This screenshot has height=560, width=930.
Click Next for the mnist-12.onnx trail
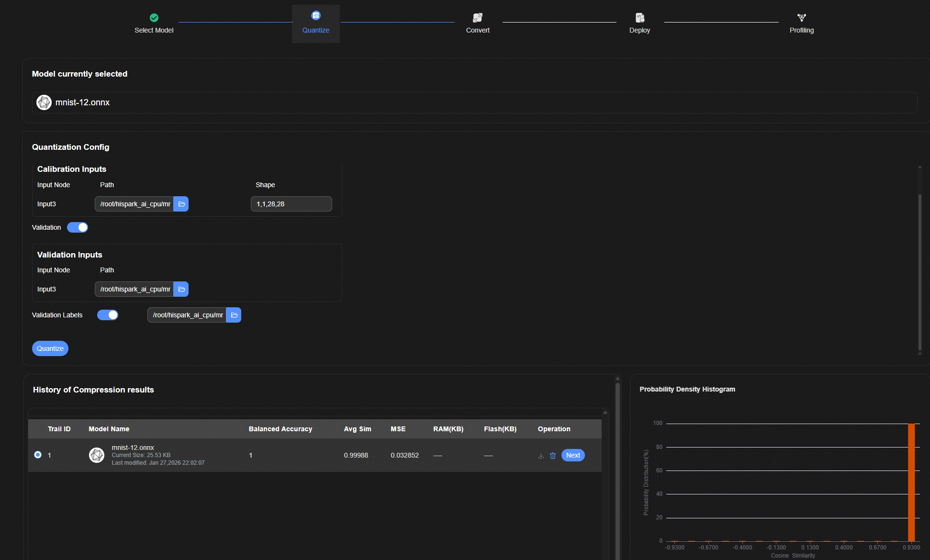[x=572, y=455]
